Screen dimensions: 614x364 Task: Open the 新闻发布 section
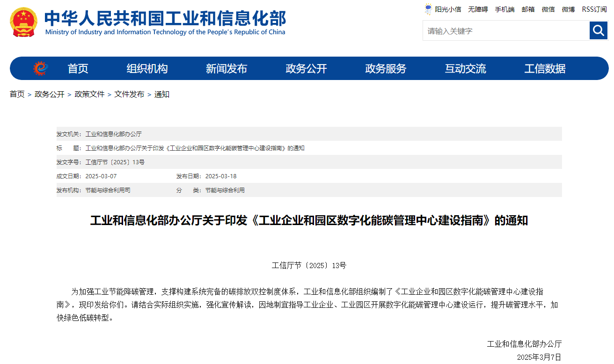(226, 68)
